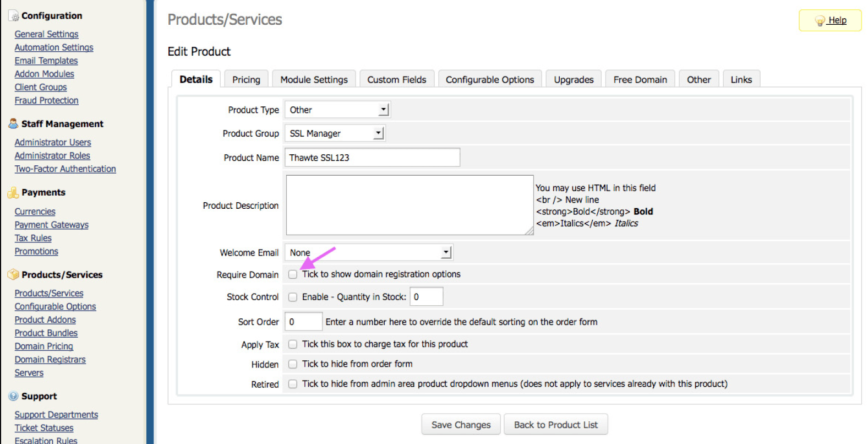Switch to the Pricing tab
This screenshot has width=868, height=444.
click(x=246, y=79)
